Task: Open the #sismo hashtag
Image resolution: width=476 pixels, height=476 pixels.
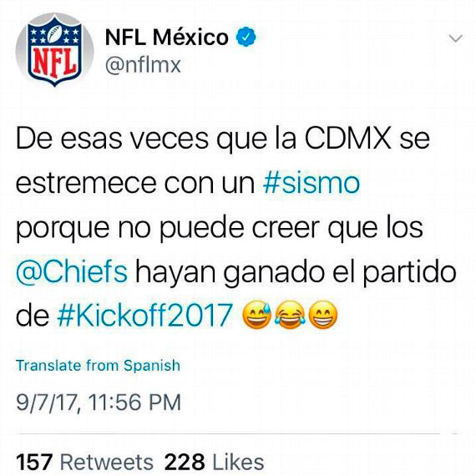Action: (311, 183)
